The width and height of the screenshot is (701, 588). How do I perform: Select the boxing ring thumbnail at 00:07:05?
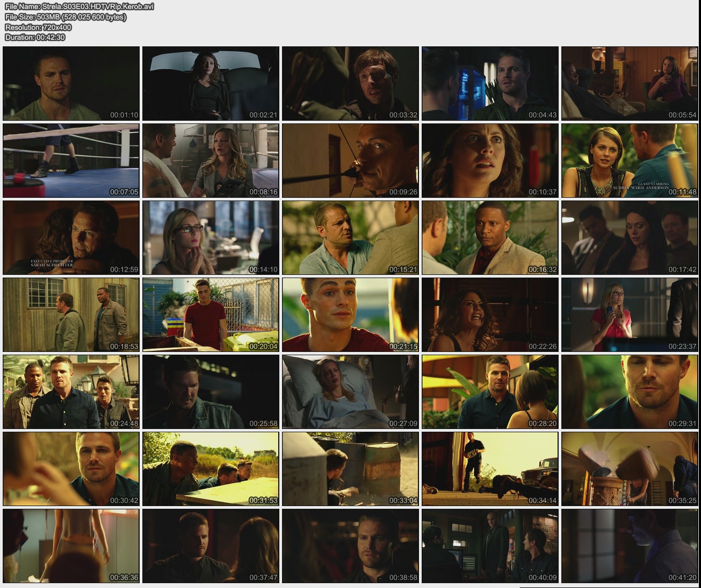pyautogui.click(x=71, y=161)
